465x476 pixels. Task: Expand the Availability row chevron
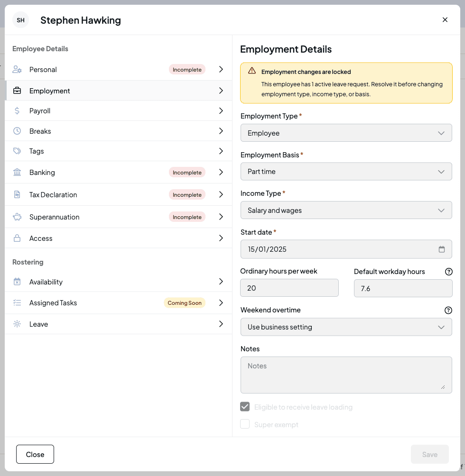(x=221, y=282)
